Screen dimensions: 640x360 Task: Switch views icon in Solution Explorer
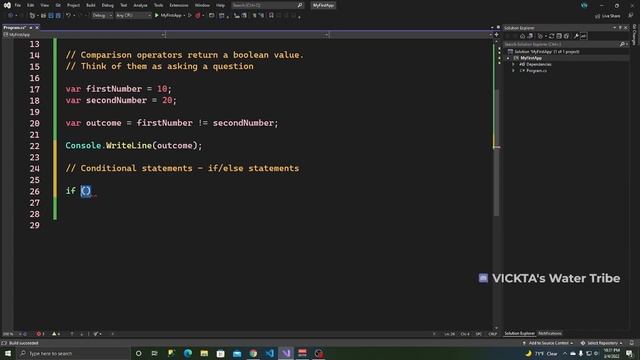530,36
